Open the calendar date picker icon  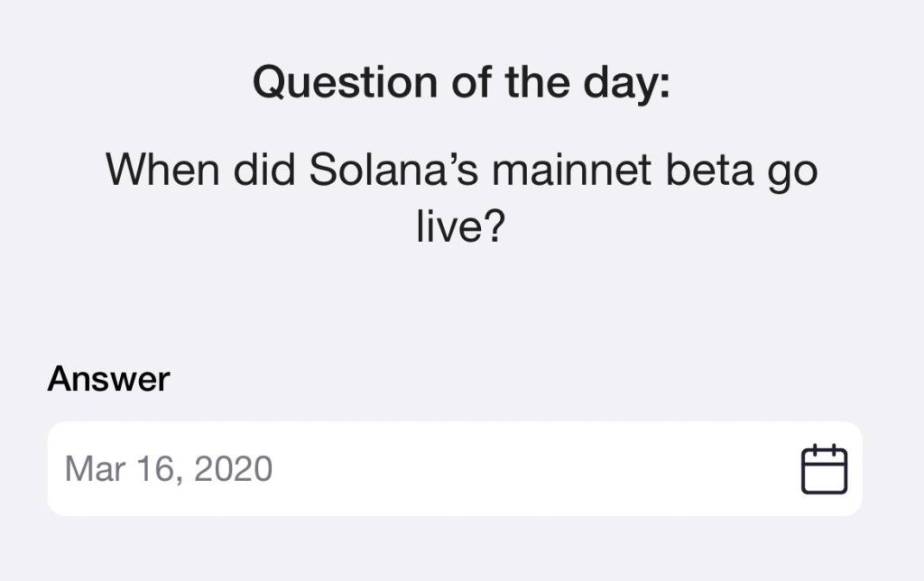824,469
